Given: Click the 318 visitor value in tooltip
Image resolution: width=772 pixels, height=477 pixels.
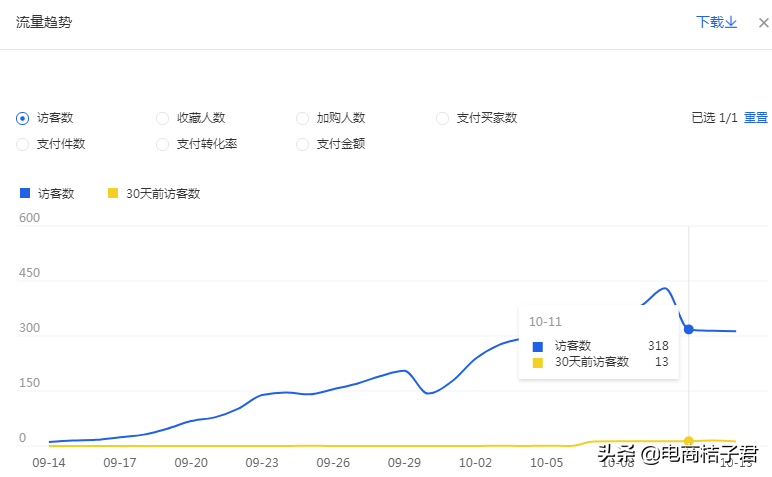Looking at the screenshot, I should click(x=658, y=346).
